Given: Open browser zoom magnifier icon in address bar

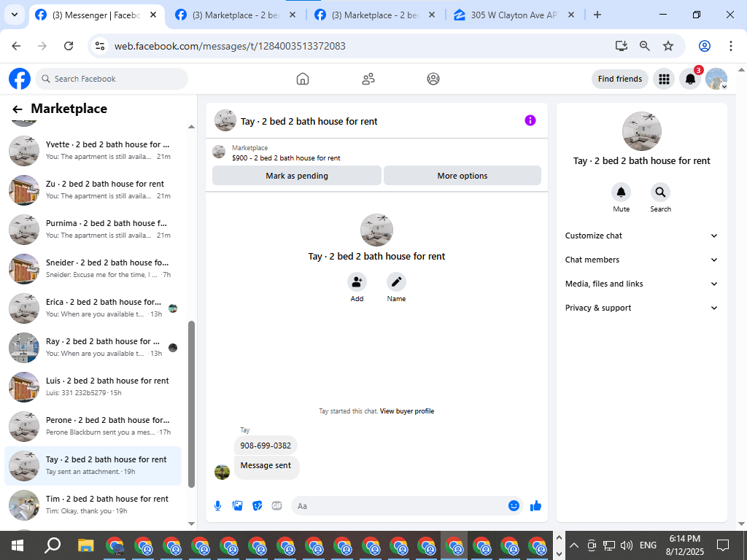Looking at the screenshot, I should pos(645,46).
